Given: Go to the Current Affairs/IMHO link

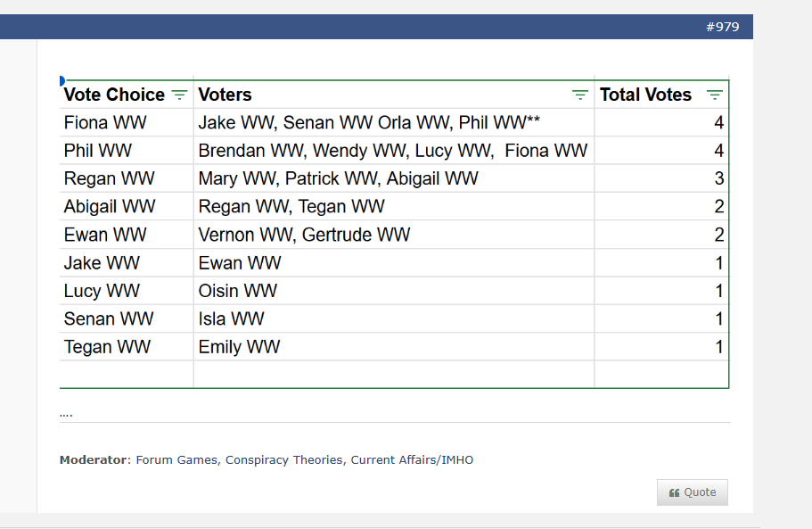Looking at the screenshot, I should pos(412,460).
